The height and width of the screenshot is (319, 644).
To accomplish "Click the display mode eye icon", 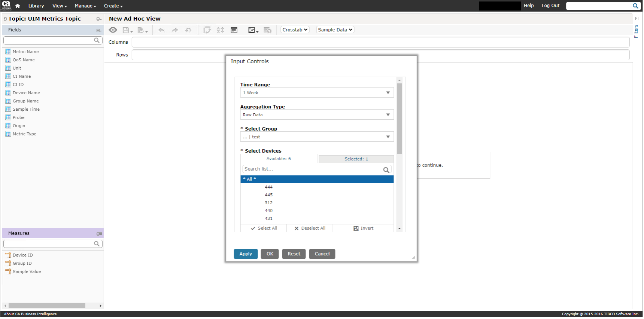I will 113,30.
